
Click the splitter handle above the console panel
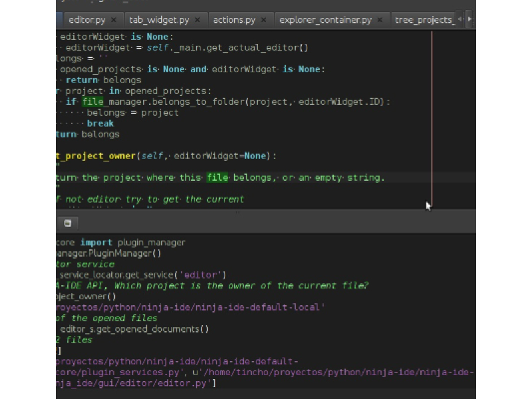[237, 211]
